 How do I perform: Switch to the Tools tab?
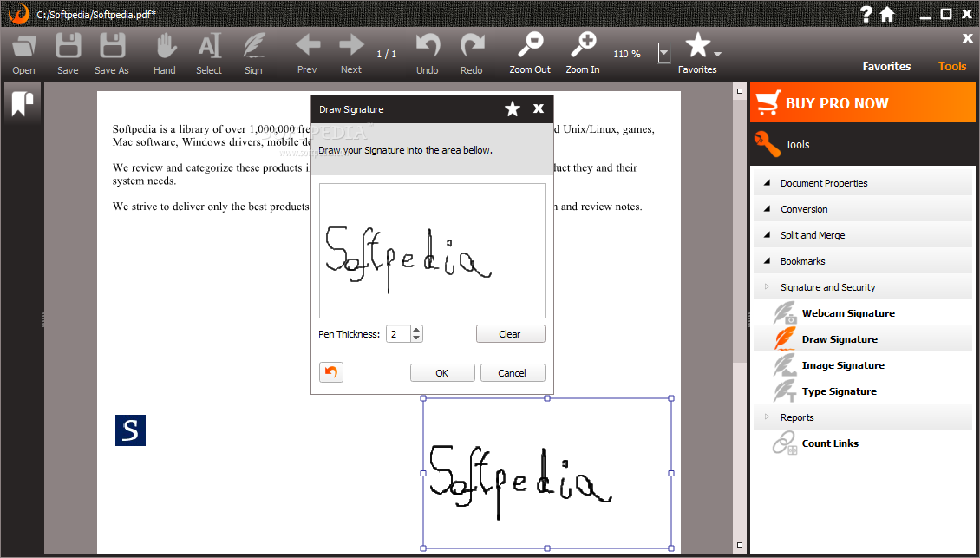pyautogui.click(x=952, y=66)
